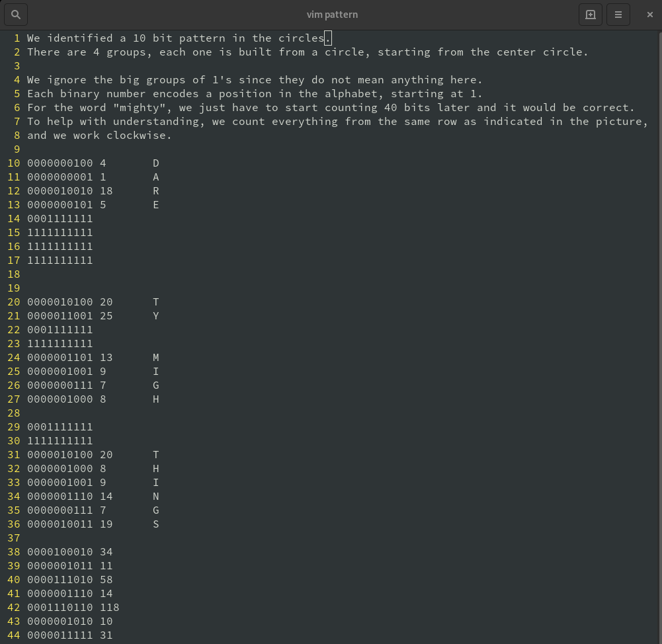Click the binary 0000000100 on line 10
This screenshot has width=662, height=644.
click(60, 163)
